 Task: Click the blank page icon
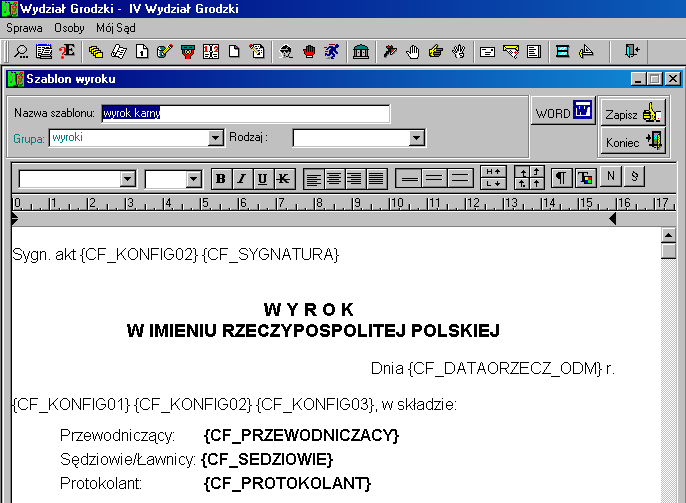coord(234,52)
